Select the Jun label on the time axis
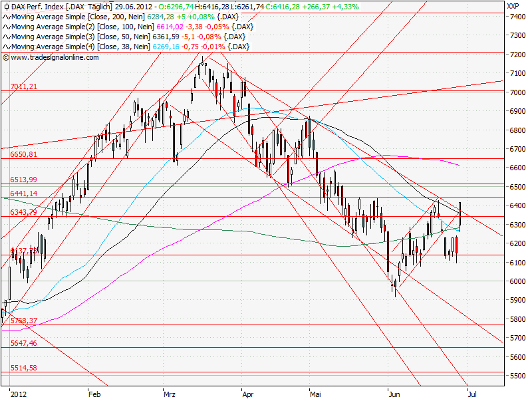This screenshot has width=532, height=399. pyautogui.click(x=394, y=394)
